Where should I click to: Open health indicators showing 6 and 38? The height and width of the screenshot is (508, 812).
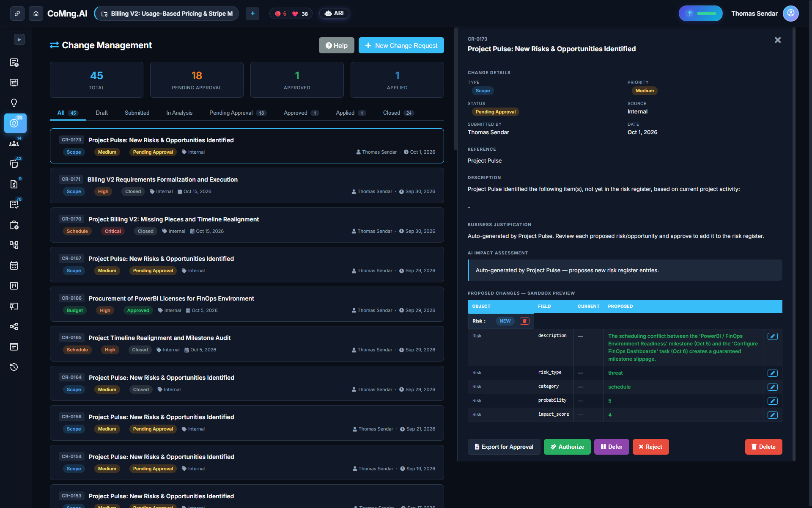pos(291,14)
